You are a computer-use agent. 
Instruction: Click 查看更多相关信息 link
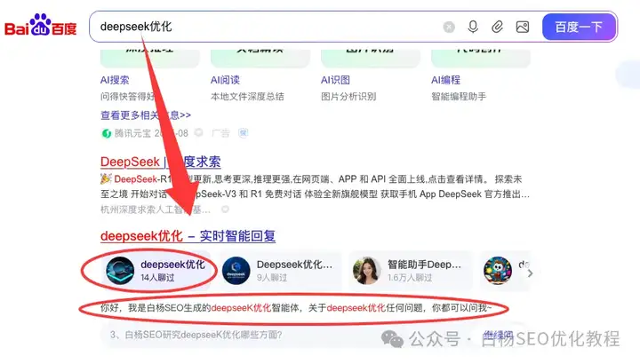pos(146,115)
